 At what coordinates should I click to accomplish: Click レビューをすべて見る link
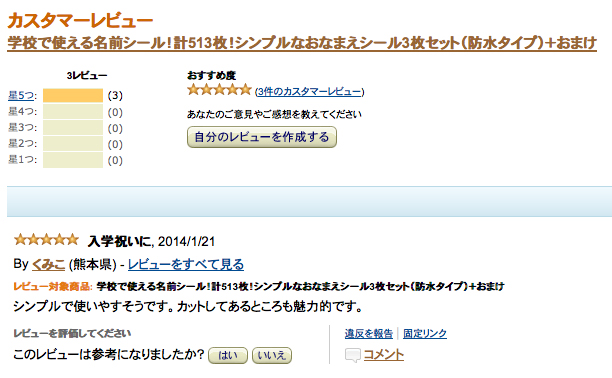pos(186,264)
